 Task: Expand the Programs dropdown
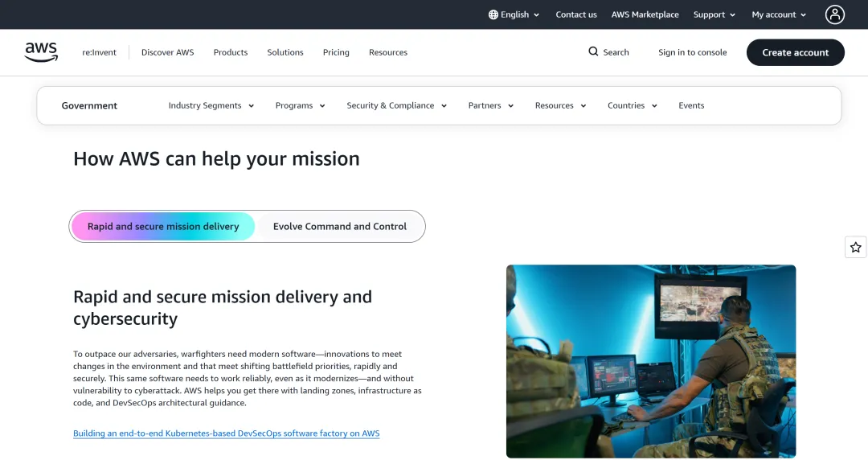point(300,105)
